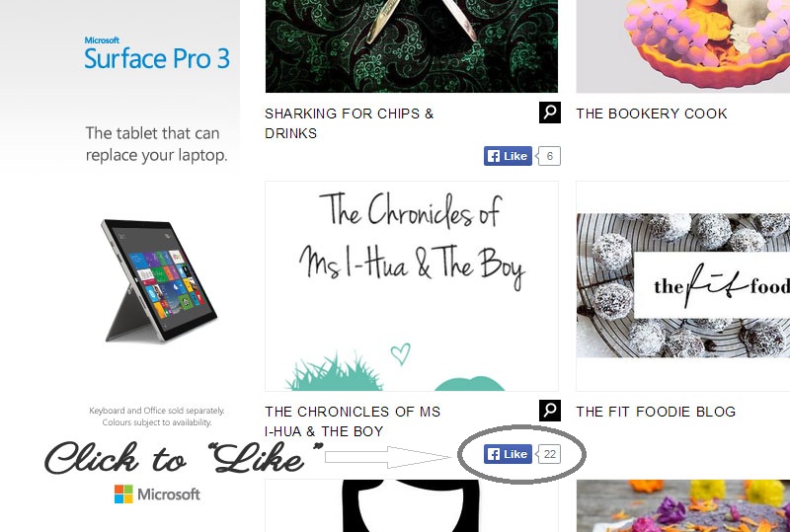
Task: Click the circled Facebook Like button with 22 likes
Action: pyautogui.click(x=508, y=454)
